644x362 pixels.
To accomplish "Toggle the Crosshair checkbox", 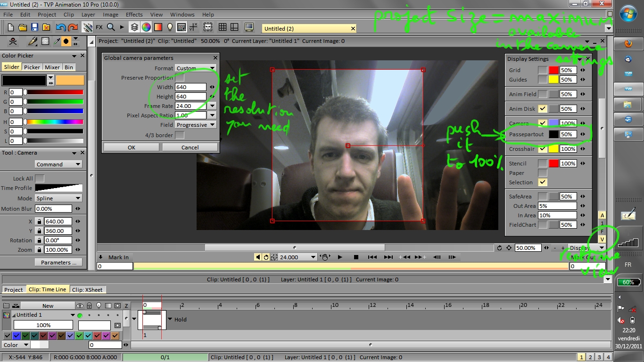I will 543,148.
